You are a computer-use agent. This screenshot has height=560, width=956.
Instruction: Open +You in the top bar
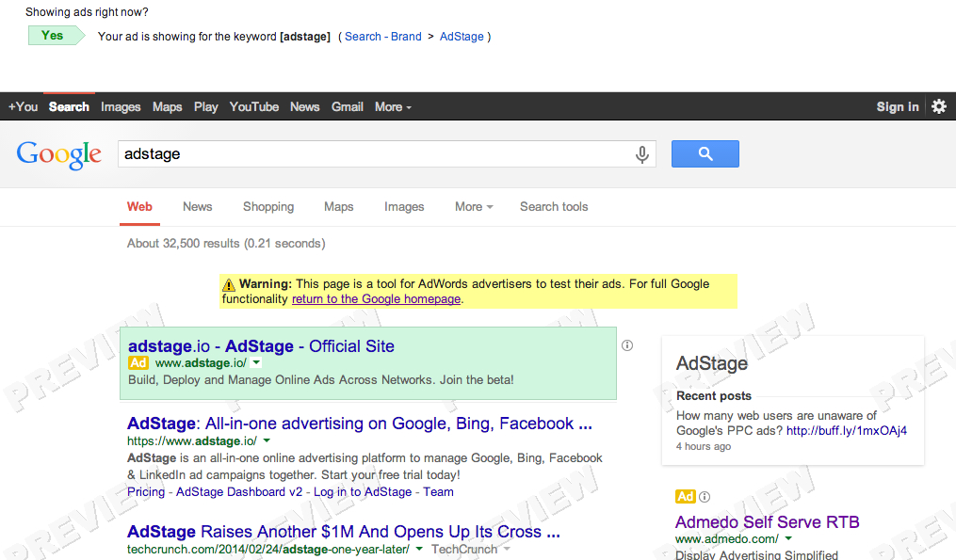24,107
